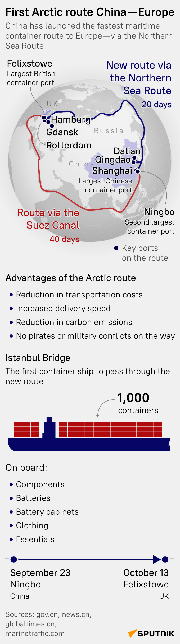Select the October 13 timeline end dot
The image size is (180, 644).
[x=165, y=559]
